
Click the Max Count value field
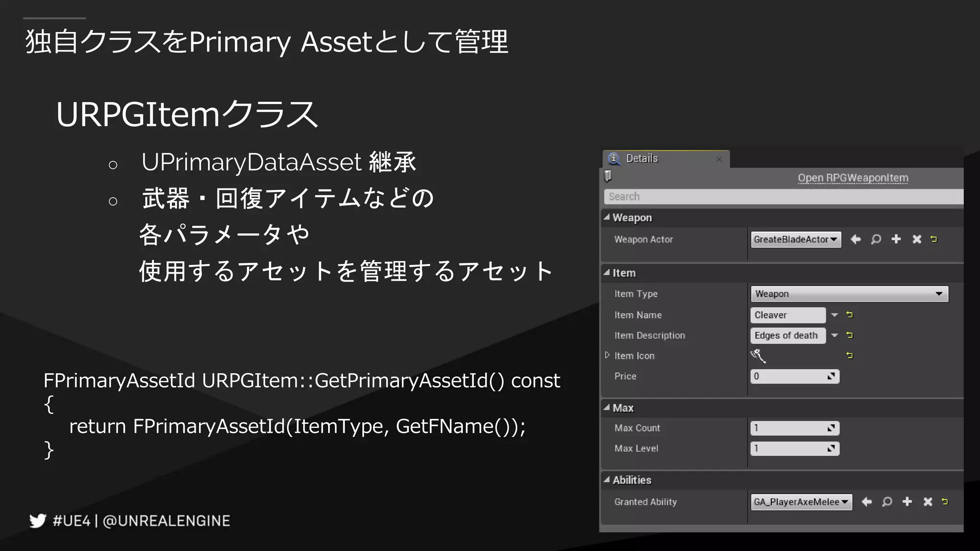pos(795,428)
